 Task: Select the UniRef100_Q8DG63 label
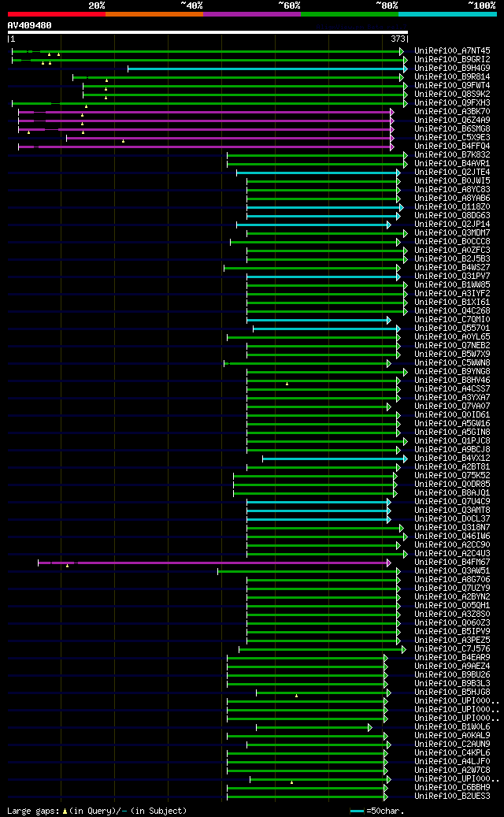(452, 216)
